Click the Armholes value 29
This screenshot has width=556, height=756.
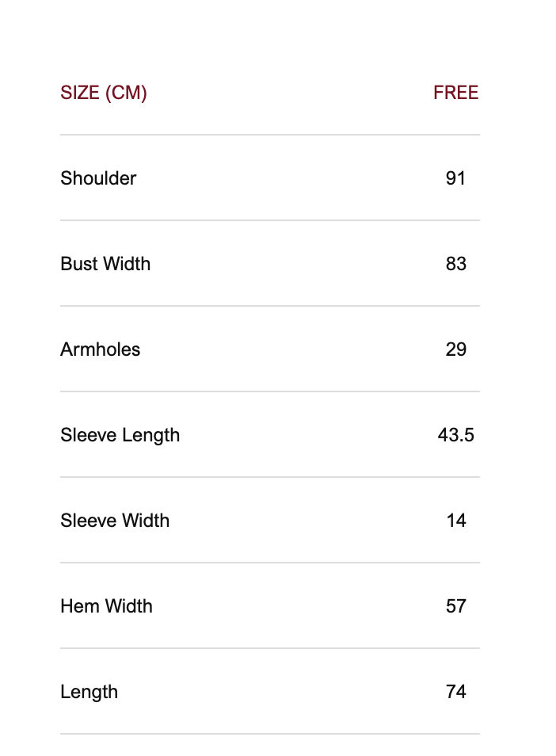455,349
